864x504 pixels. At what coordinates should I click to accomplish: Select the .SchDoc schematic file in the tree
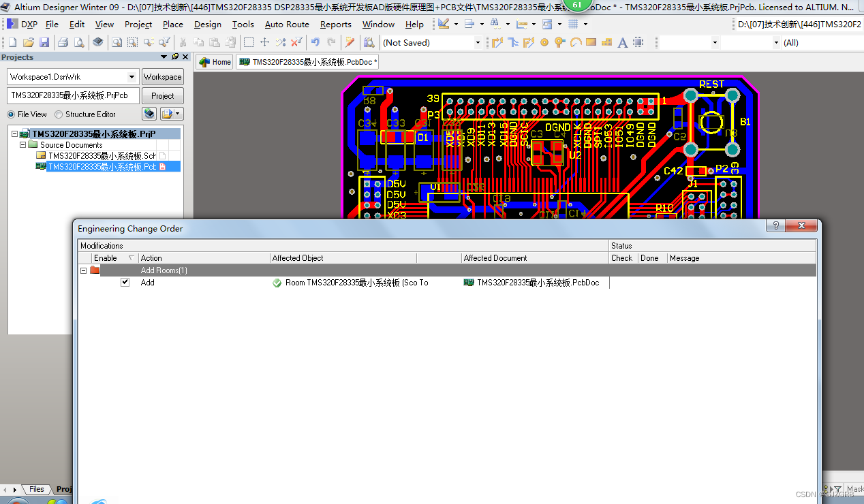click(x=102, y=156)
